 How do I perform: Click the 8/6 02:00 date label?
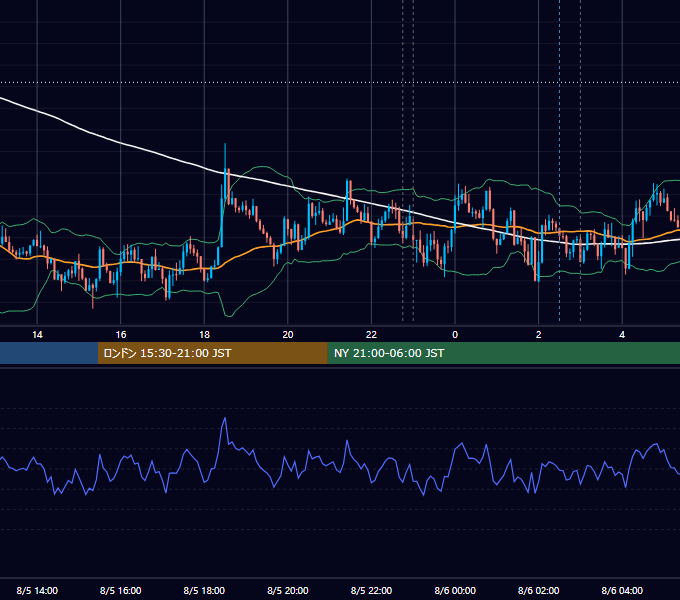(539, 590)
